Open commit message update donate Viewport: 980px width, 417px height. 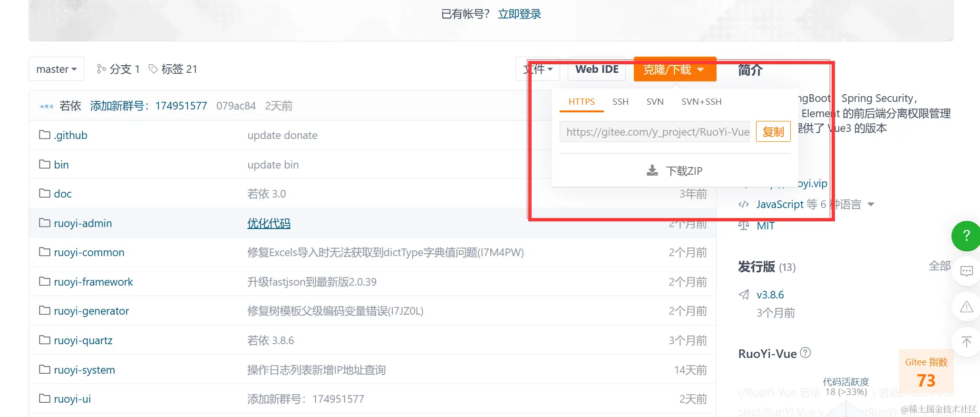[x=282, y=135]
